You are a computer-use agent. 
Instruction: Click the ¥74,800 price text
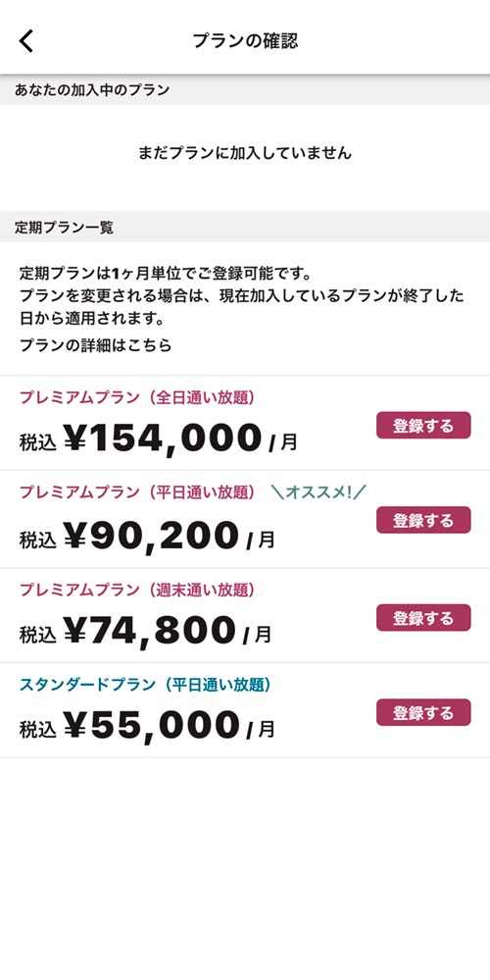[150, 630]
